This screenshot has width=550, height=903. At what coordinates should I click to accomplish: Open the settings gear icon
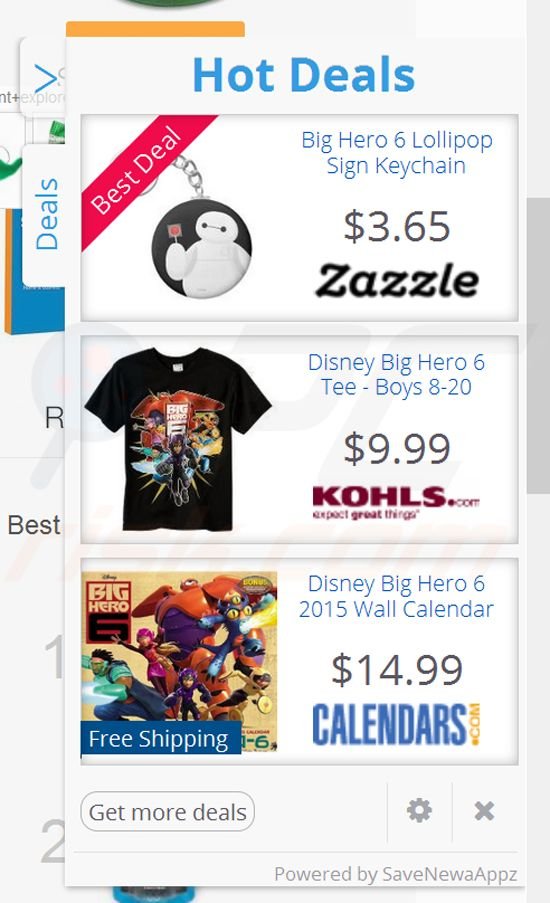419,811
